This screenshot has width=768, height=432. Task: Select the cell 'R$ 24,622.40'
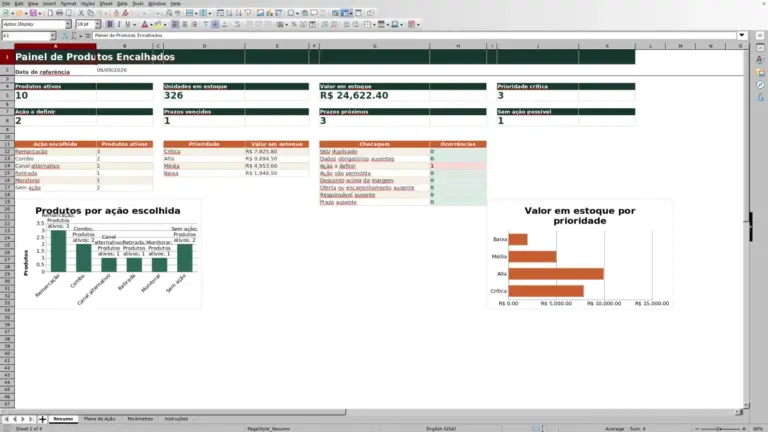(374, 96)
